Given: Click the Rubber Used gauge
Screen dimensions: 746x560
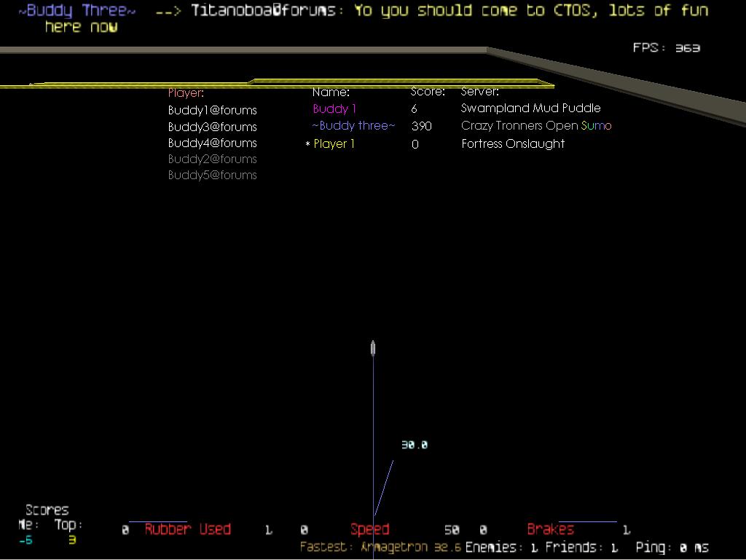Looking at the screenshot, I should pos(187,529).
